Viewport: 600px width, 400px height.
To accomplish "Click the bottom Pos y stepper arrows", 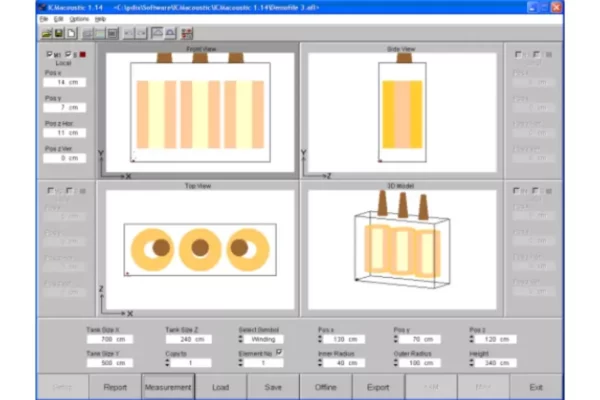I will [396, 339].
